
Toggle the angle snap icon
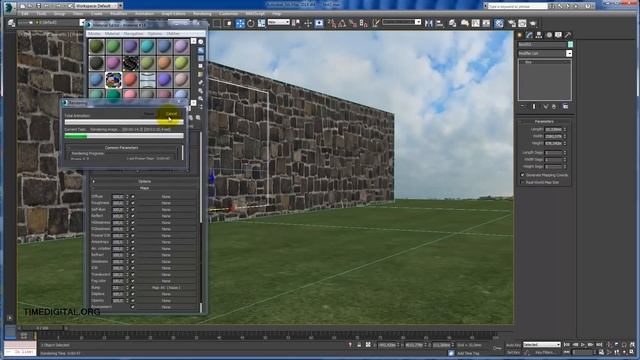[342, 23]
